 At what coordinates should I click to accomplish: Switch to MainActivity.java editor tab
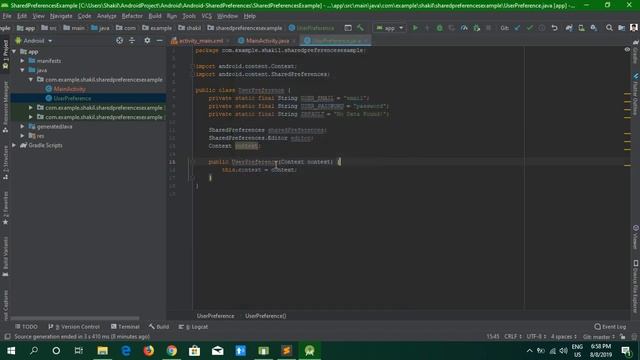pyautogui.click(x=267, y=41)
